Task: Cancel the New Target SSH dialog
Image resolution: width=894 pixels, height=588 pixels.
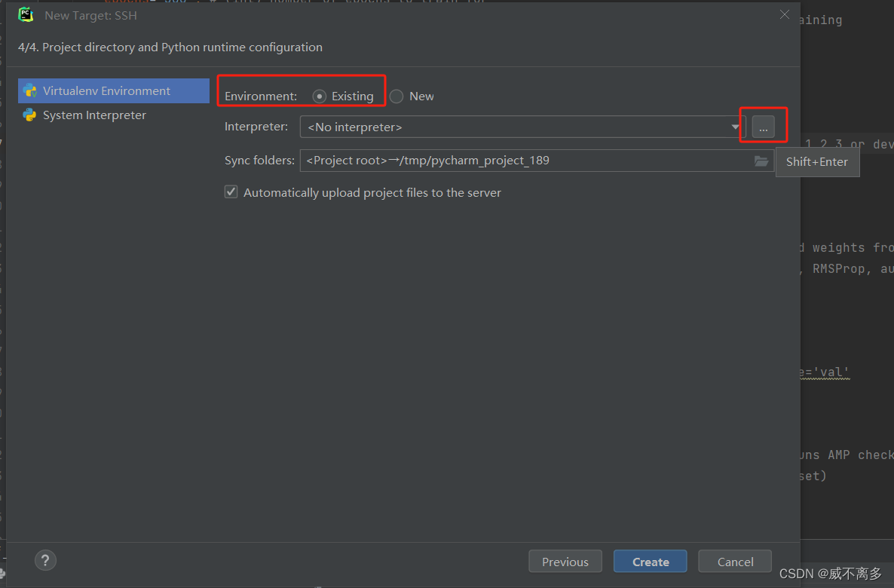Action: tap(735, 561)
